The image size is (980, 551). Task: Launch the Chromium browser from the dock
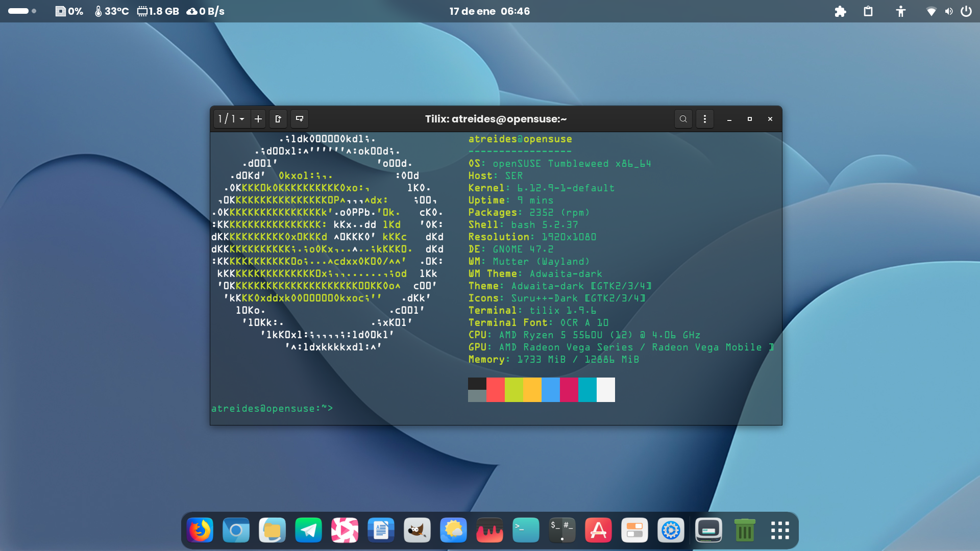point(236,531)
